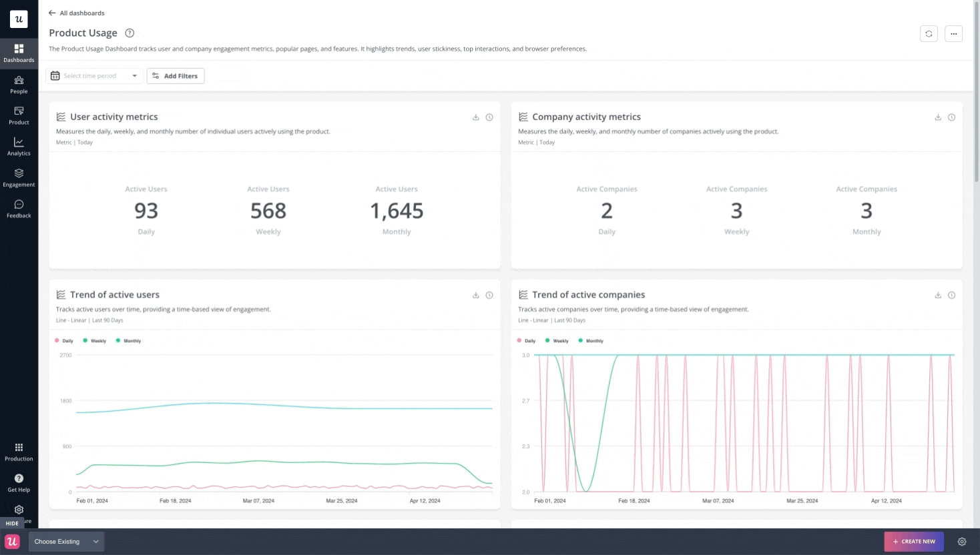This screenshot has height=555, width=980.
Task: Select Dashboards in the left sidebar
Action: [x=19, y=53]
